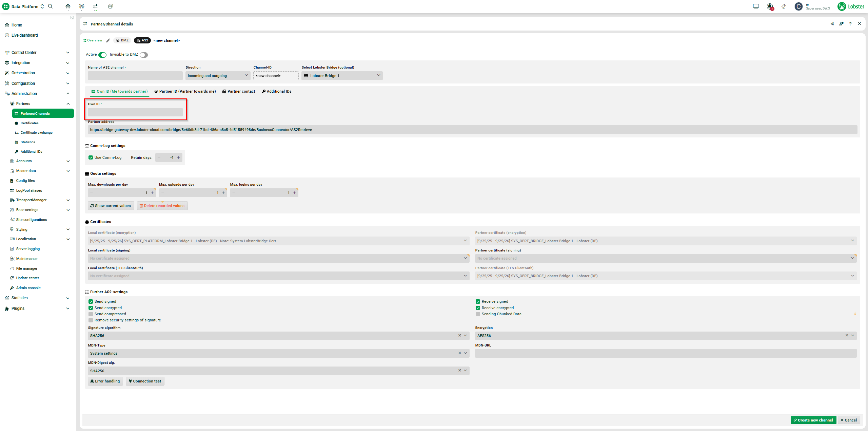The height and width of the screenshot is (431, 868).
Task: Switch to Partner ID (Partner towards me) tab
Action: (185, 91)
